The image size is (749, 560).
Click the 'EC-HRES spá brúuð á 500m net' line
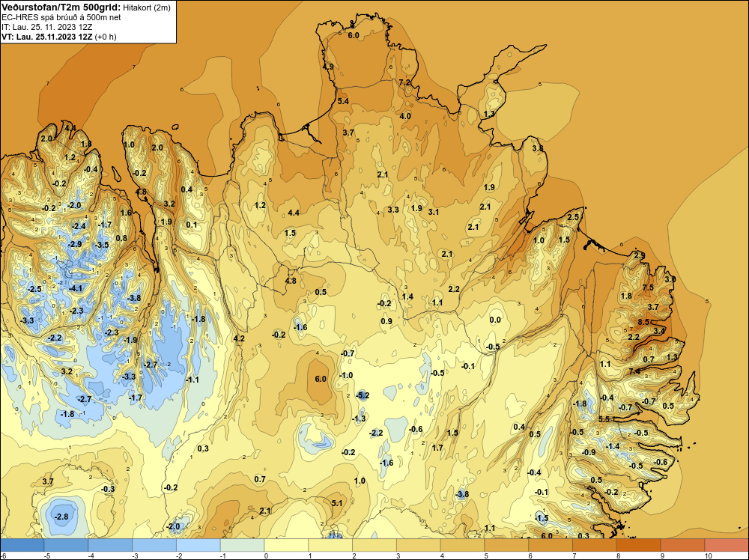point(61,17)
